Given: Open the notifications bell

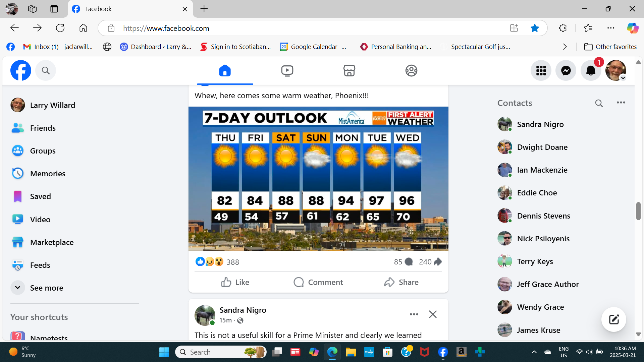Looking at the screenshot, I should 591,71.
